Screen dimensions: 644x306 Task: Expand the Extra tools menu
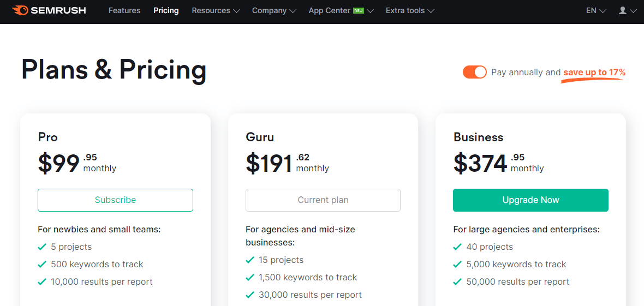(410, 11)
